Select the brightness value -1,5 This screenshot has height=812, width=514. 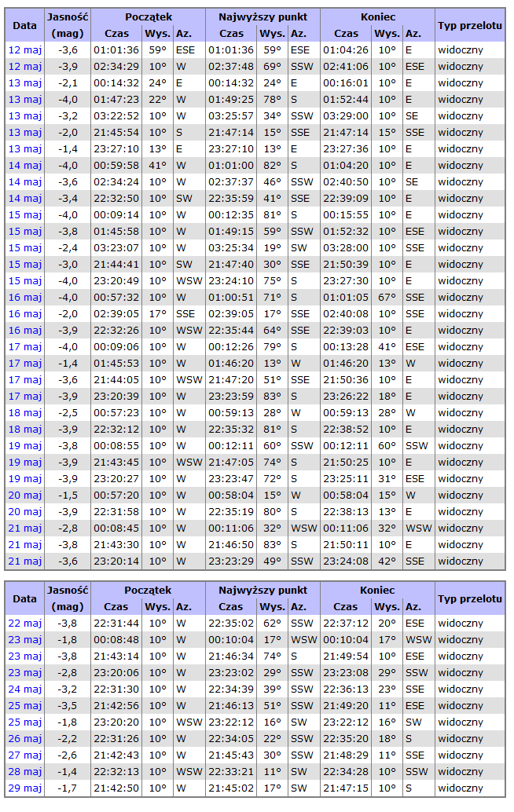point(68,496)
